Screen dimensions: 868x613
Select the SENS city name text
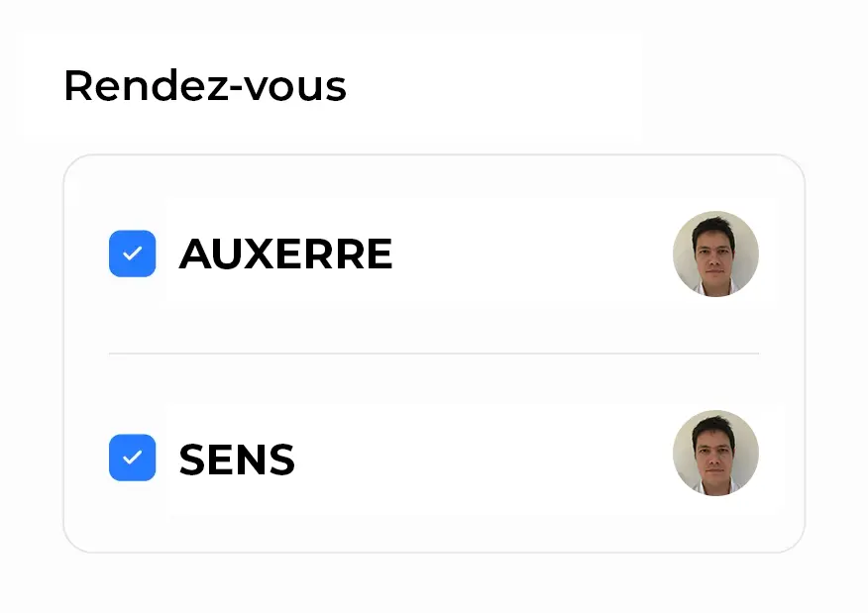pos(237,460)
